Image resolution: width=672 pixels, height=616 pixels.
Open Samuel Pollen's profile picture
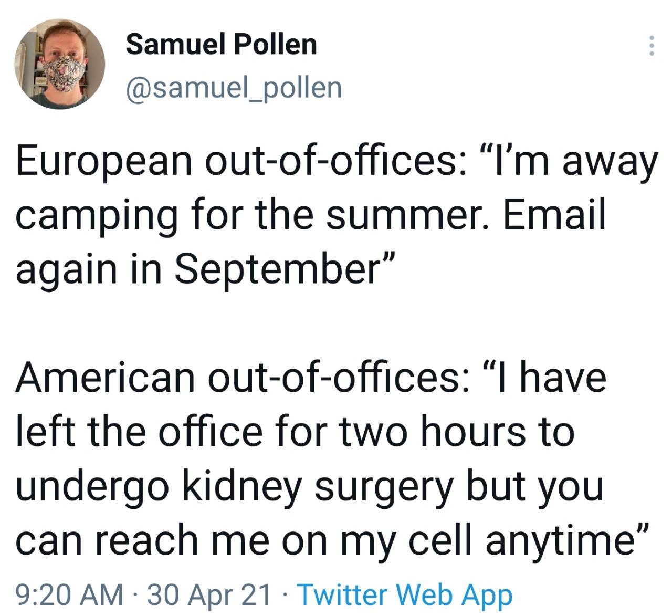[59, 64]
